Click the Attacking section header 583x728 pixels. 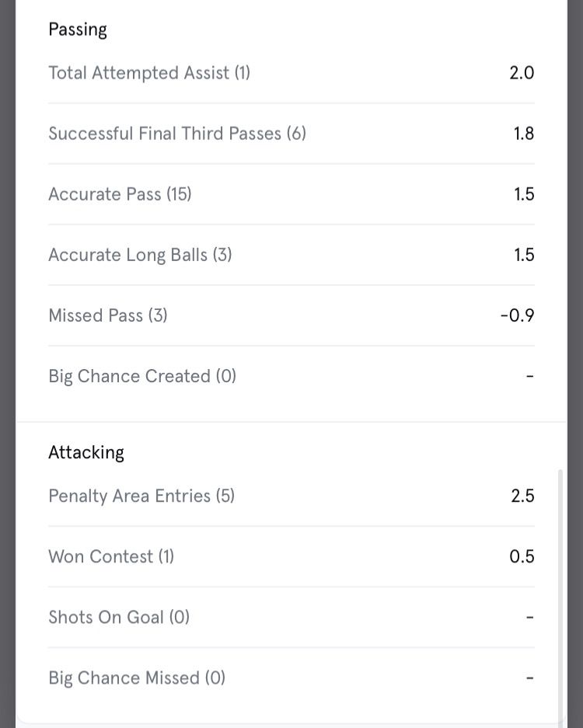(86, 452)
